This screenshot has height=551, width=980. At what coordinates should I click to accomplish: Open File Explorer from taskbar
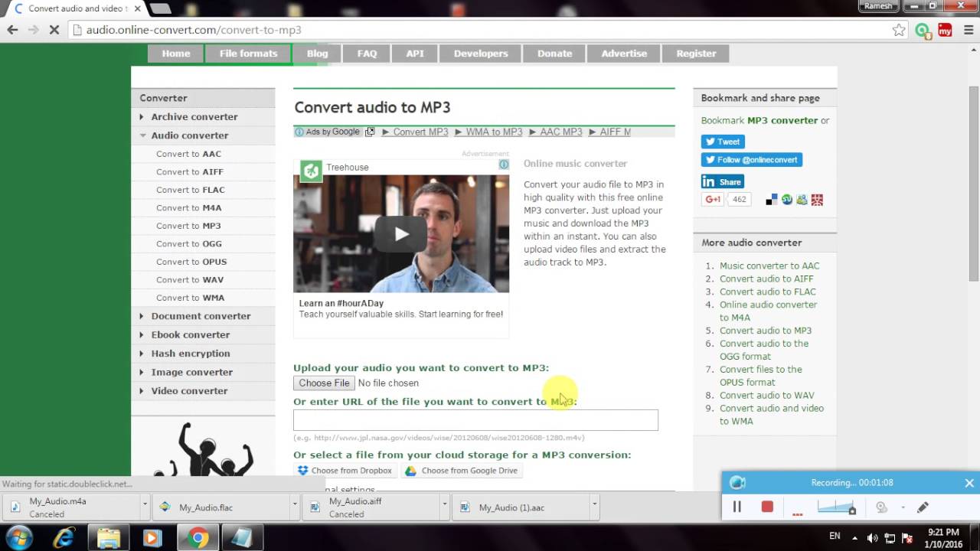109,538
